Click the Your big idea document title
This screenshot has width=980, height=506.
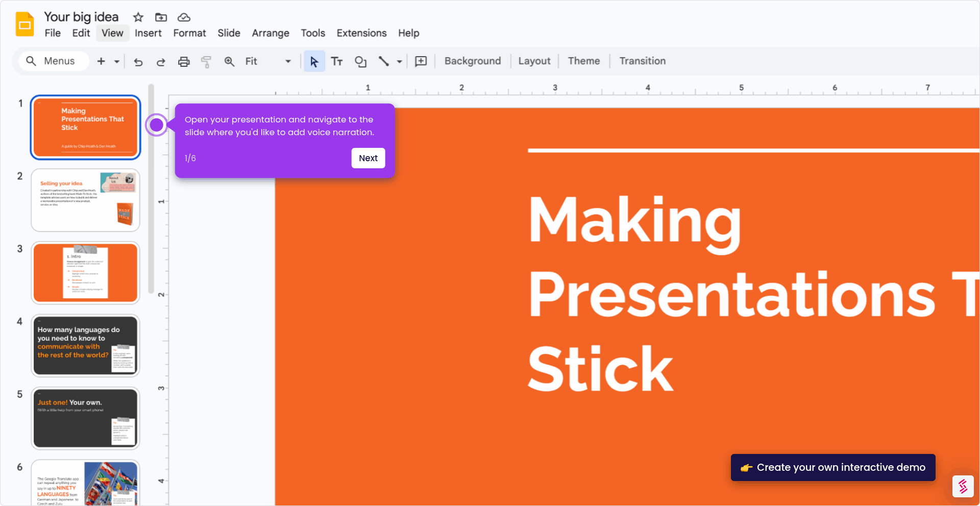(x=81, y=17)
